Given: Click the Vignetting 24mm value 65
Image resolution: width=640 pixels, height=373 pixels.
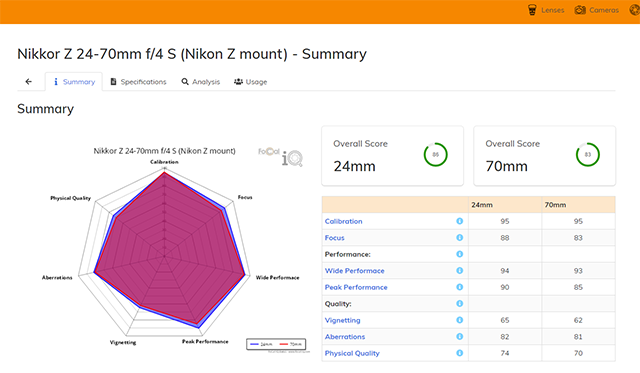Looking at the screenshot, I should click(x=505, y=320).
